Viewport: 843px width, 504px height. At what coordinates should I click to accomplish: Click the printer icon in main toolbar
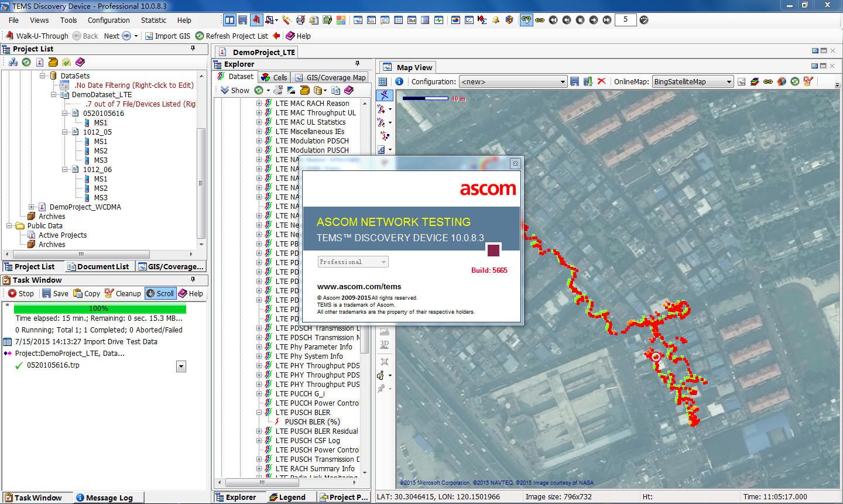point(300,20)
